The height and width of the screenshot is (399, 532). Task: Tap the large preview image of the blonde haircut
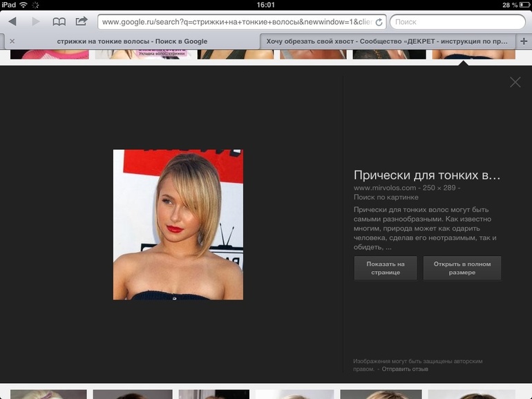point(178,224)
